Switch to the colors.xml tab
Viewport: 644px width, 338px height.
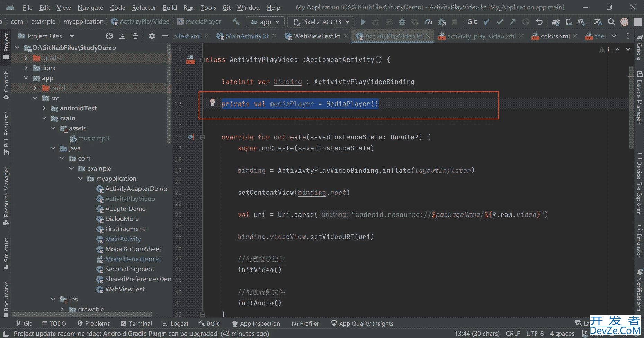(x=555, y=36)
